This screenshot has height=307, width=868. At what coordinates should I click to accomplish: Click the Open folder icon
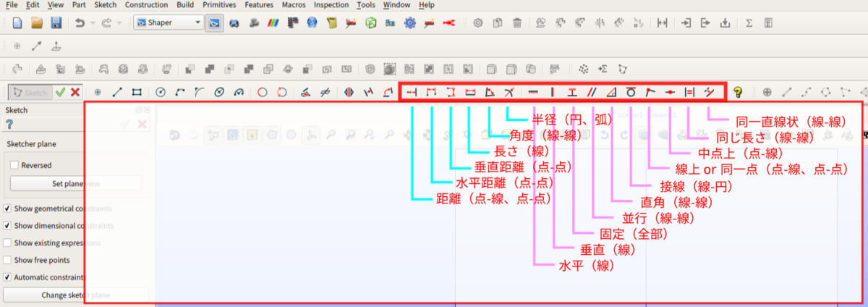tap(37, 22)
